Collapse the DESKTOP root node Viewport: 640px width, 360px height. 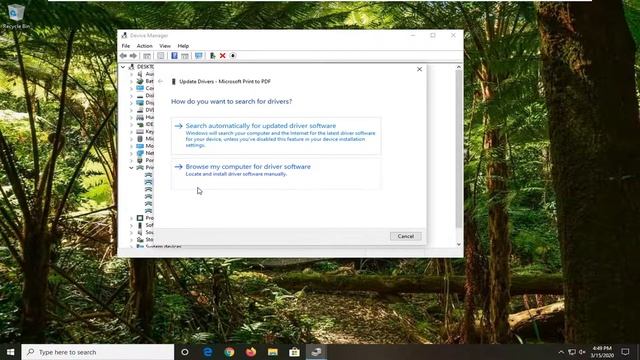123,67
